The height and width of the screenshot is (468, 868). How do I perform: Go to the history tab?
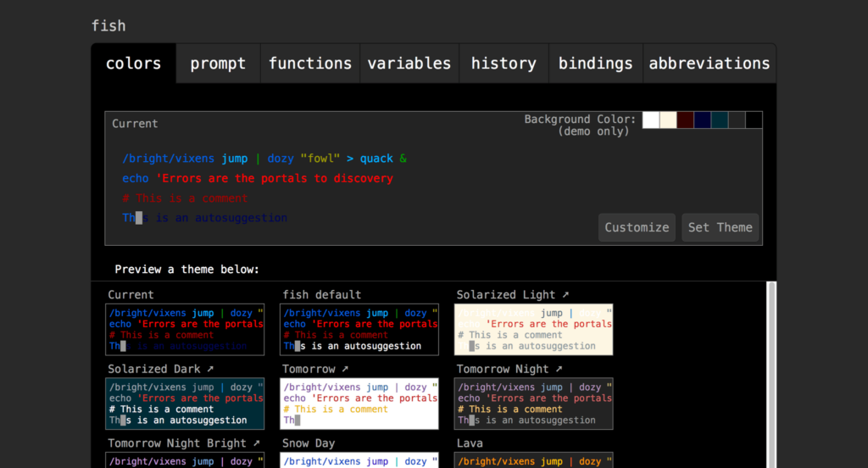point(504,64)
